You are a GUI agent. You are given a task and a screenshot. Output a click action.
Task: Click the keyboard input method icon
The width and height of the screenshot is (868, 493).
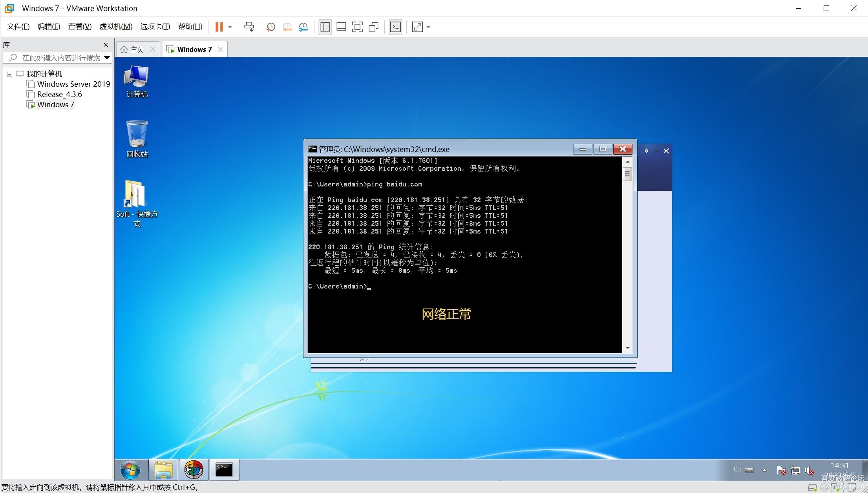(749, 469)
